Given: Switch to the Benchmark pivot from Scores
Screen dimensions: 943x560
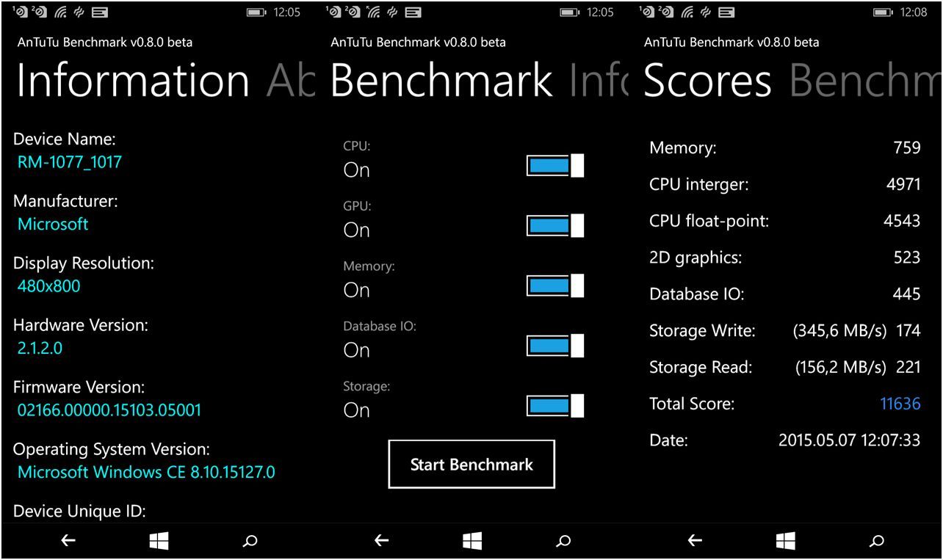Looking at the screenshot, I should [866, 79].
